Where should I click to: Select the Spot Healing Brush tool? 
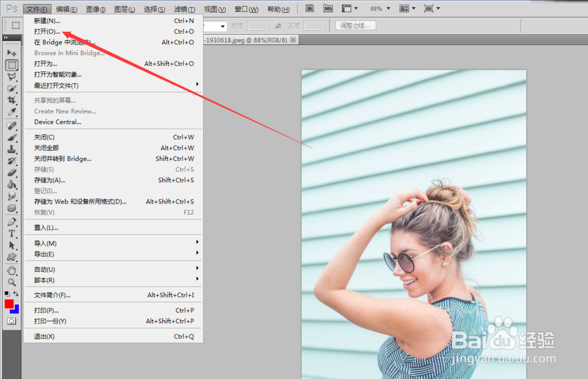[12, 126]
